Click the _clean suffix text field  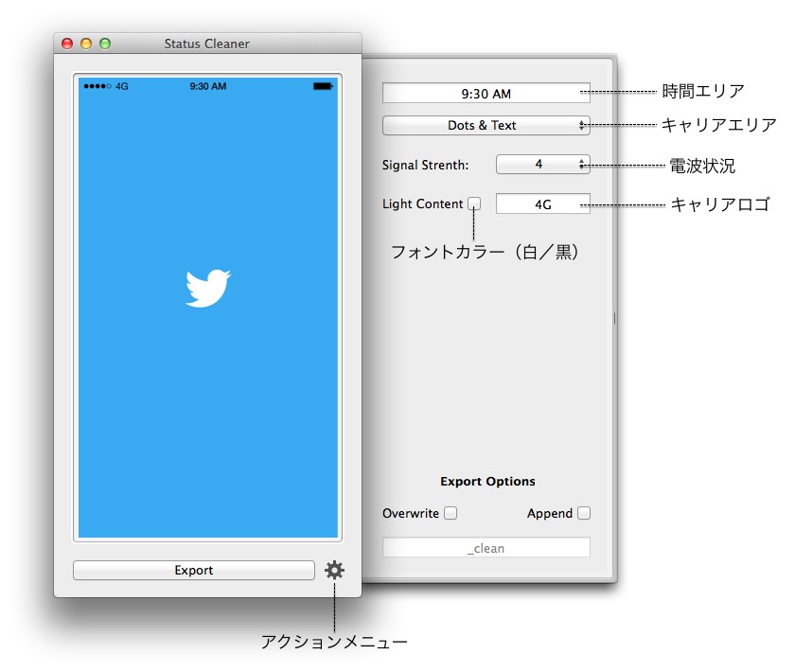tap(486, 548)
